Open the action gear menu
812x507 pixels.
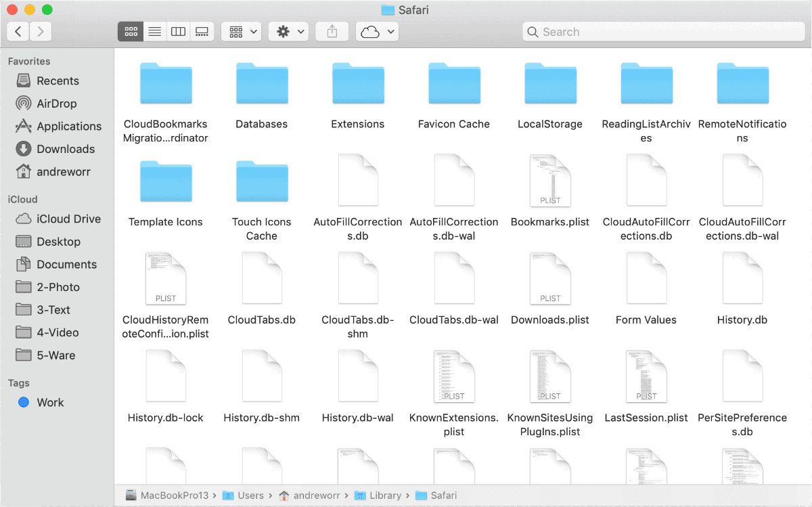(x=289, y=32)
